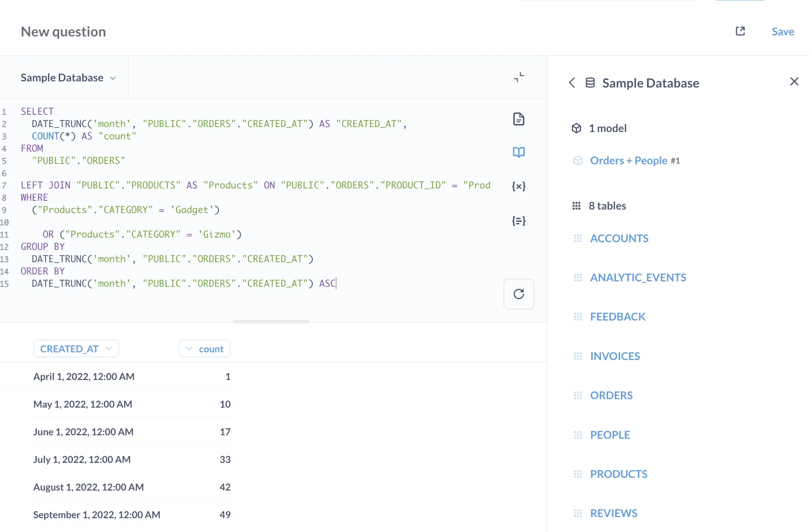Viewport: 809px width, 532px height.
Task: Open the ORDERS table details
Action: point(611,395)
